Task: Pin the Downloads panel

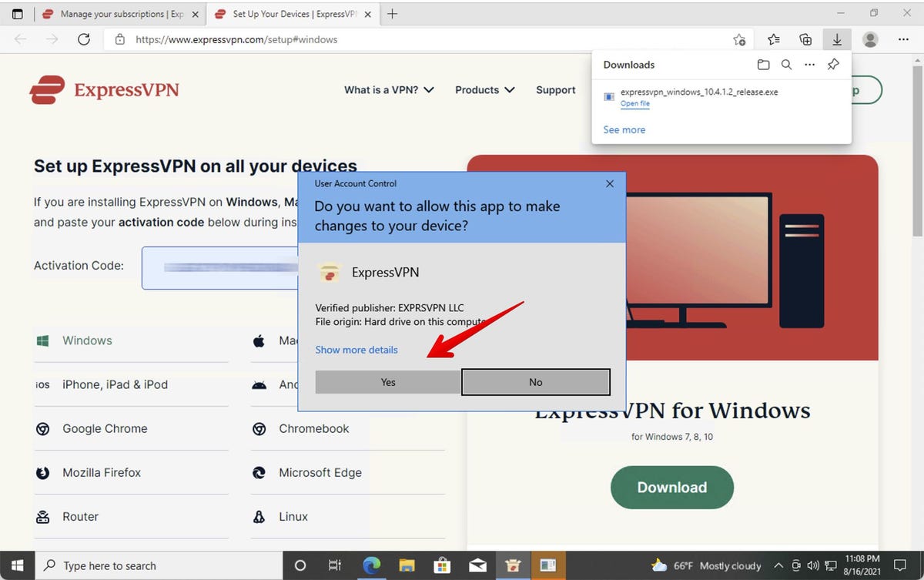Action: [833, 65]
